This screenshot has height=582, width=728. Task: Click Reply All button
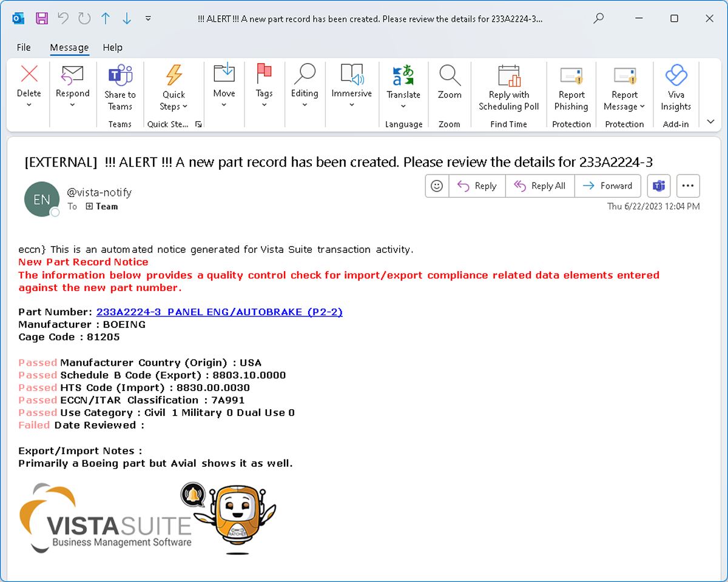(540, 186)
